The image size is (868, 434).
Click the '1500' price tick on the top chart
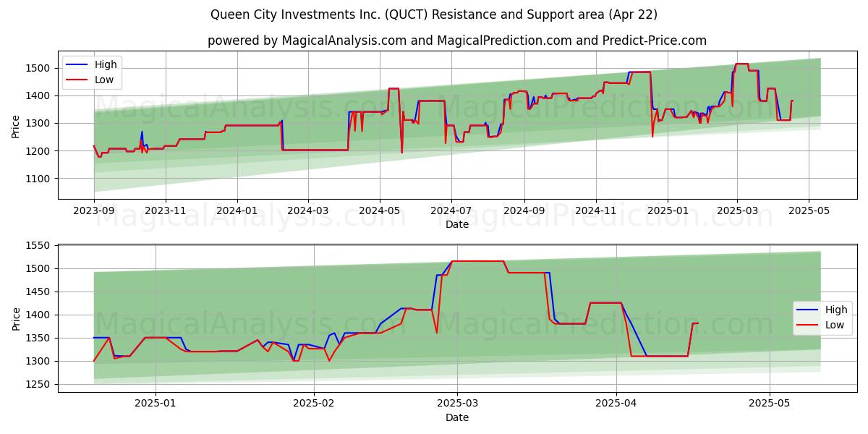tap(38, 68)
